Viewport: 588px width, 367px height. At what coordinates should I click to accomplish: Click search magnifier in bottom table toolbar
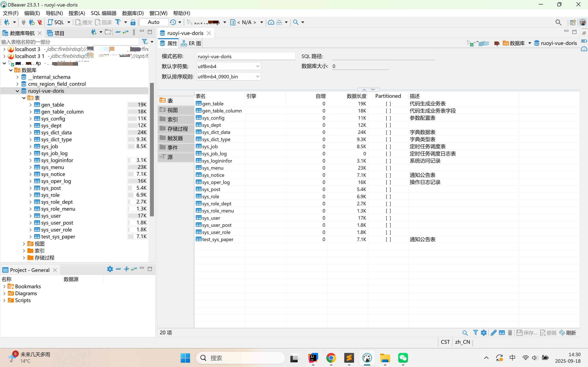tap(465, 333)
